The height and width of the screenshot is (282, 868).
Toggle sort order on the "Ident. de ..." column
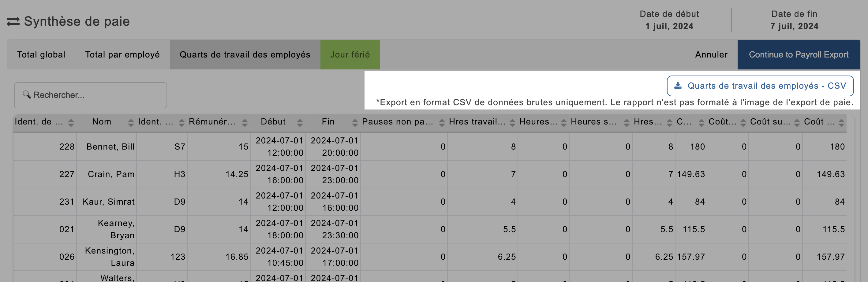tap(71, 123)
